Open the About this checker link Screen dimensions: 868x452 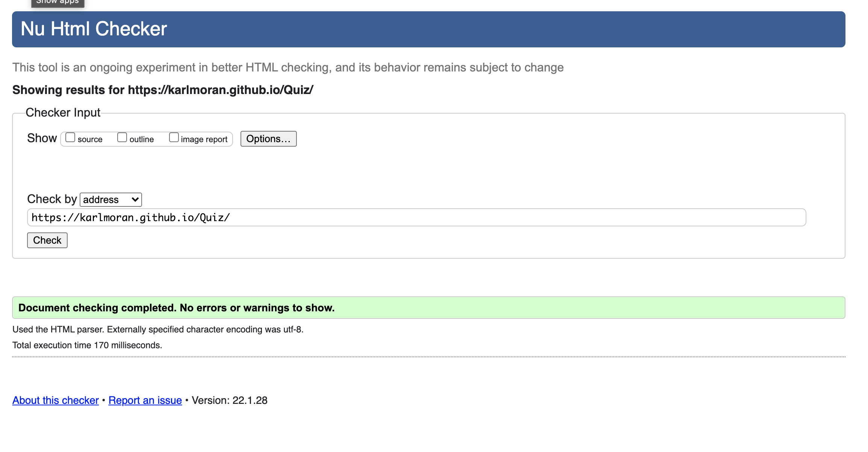[x=55, y=400]
